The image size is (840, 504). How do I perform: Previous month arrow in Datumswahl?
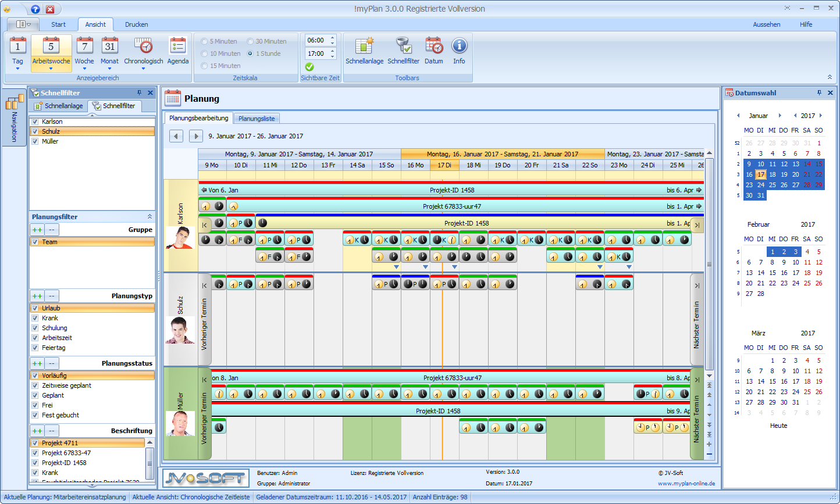(738, 116)
